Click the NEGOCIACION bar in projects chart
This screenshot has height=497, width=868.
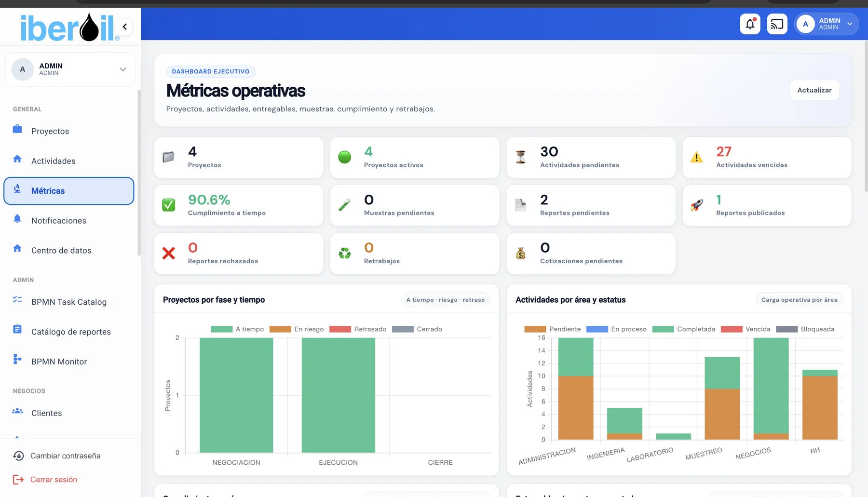pos(236,395)
